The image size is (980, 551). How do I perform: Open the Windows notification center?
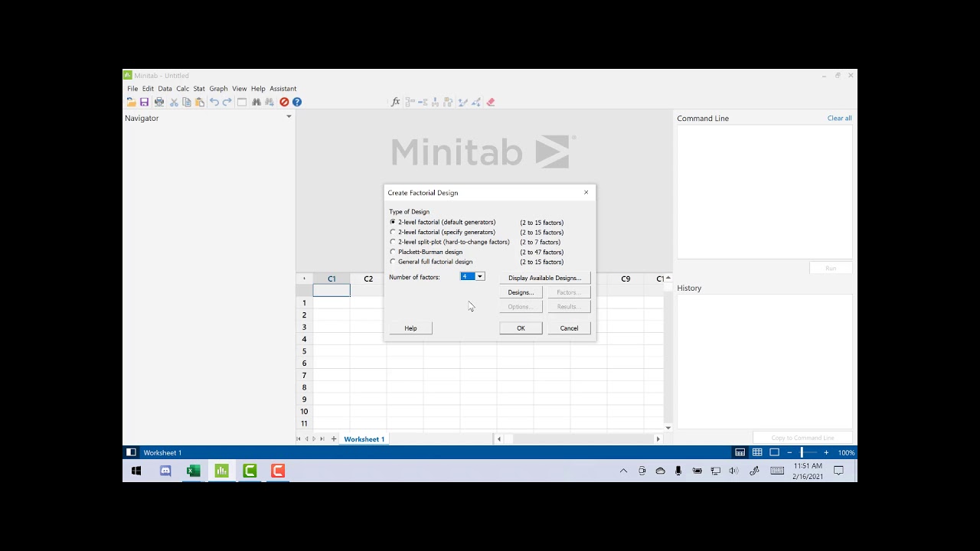(838, 471)
